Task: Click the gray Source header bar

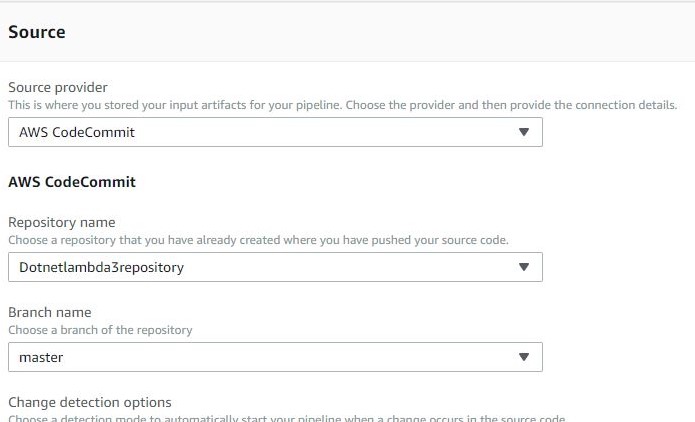Action: click(348, 32)
